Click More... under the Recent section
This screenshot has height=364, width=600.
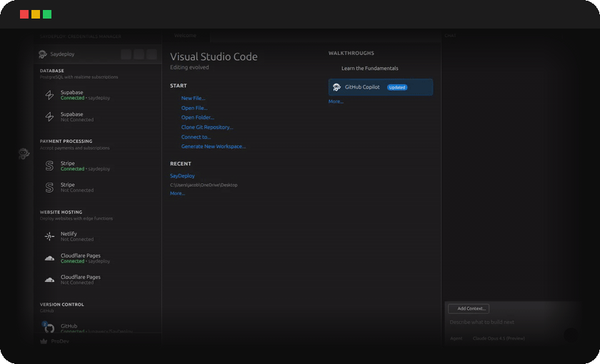[178, 193]
